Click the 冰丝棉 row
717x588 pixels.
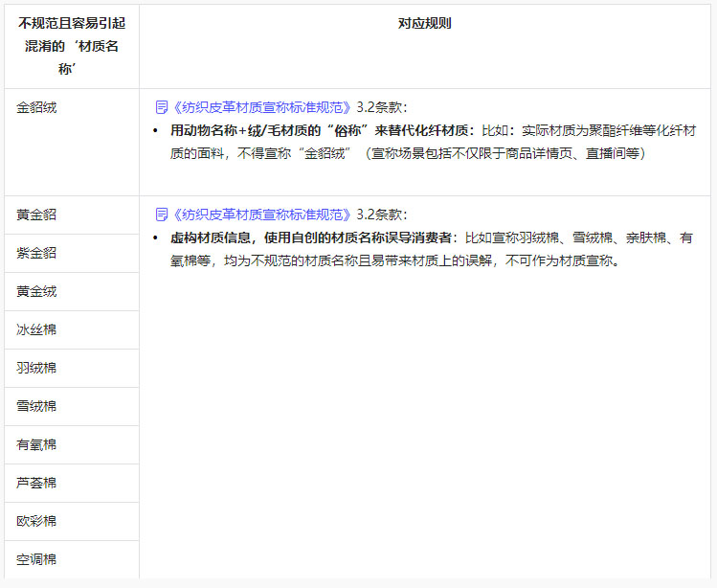[x=36, y=329]
